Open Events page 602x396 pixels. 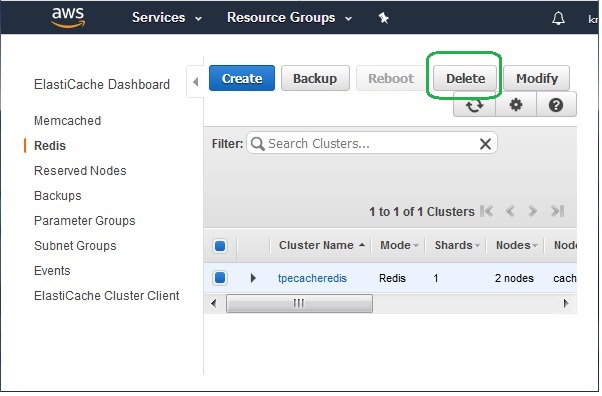click(52, 271)
